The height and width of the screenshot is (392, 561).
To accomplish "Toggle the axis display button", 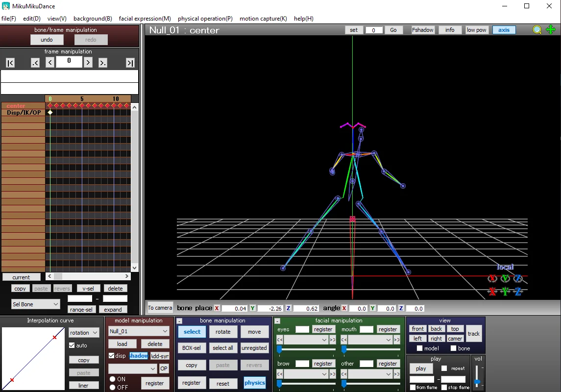I will [x=504, y=30].
